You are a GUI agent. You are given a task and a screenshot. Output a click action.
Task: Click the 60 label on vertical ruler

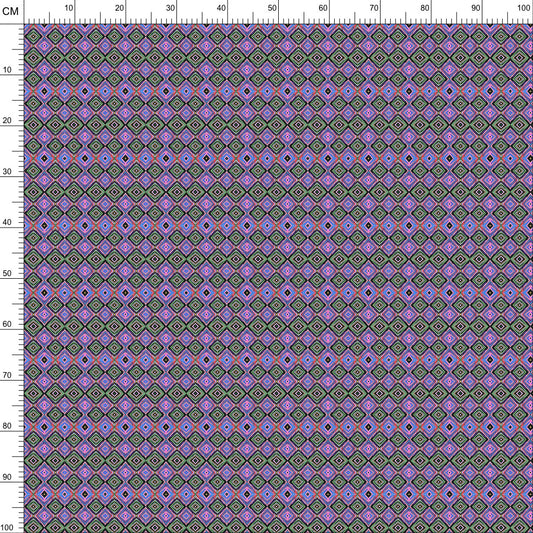[x=7, y=324]
